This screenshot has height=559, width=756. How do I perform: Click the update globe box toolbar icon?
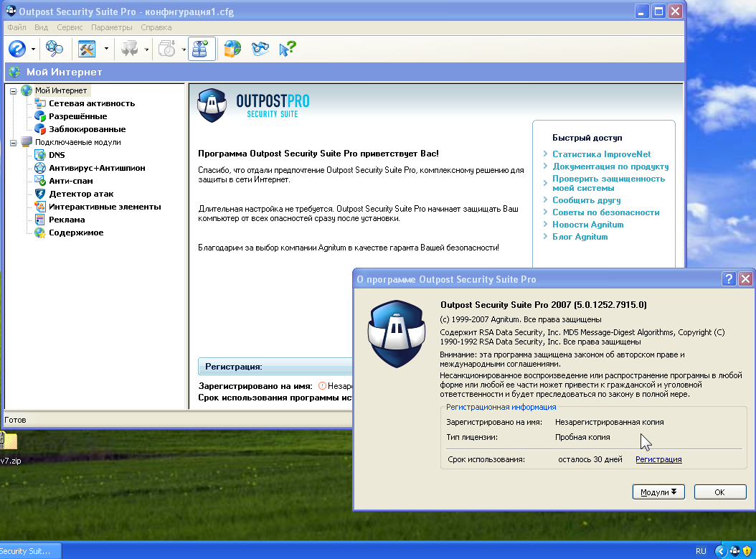[232, 50]
